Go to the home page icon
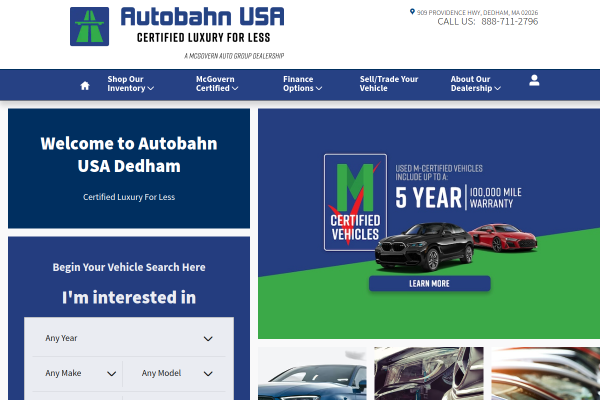600x400 pixels. click(85, 85)
